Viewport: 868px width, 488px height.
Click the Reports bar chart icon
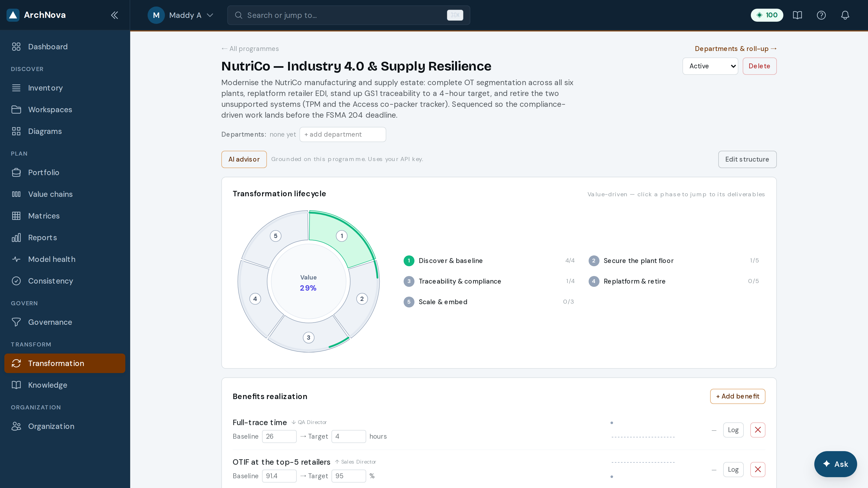16,237
